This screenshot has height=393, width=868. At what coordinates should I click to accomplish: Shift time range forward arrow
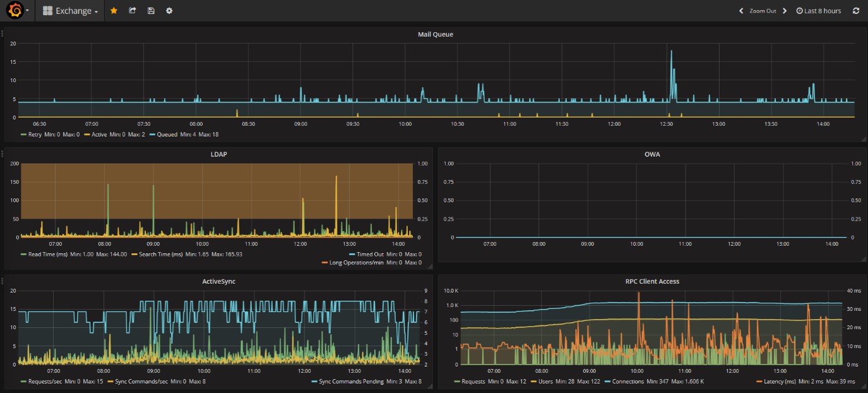pyautogui.click(x=785, y=11)
